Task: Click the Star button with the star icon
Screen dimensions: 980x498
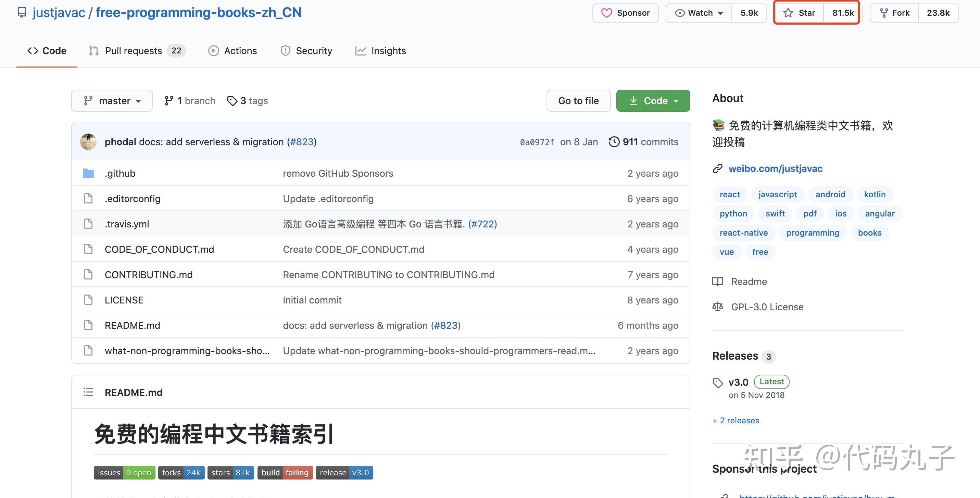Action: [x=799, y=13]
